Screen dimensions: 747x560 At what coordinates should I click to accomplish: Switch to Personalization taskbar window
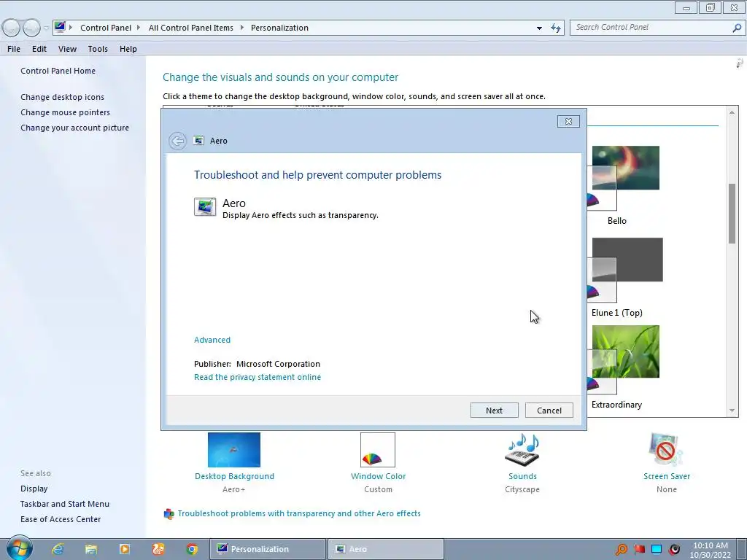click(x=268, y=549)
